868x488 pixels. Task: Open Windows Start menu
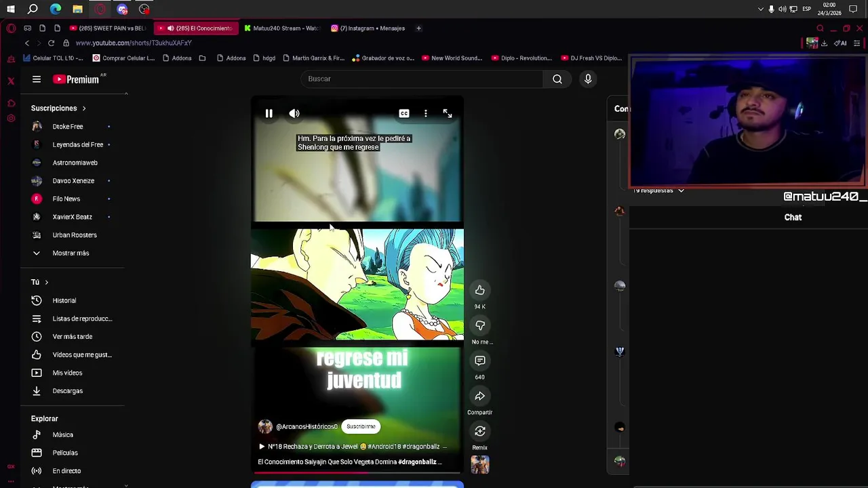pos(11,9)
